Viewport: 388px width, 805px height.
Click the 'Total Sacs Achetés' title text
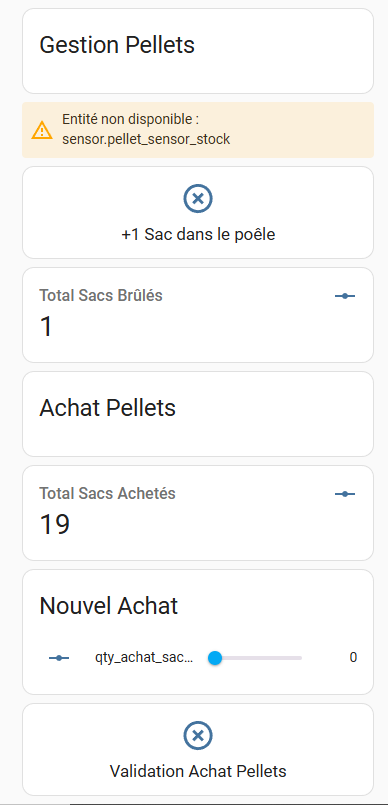pyautogui.click(x=108, y=494)
